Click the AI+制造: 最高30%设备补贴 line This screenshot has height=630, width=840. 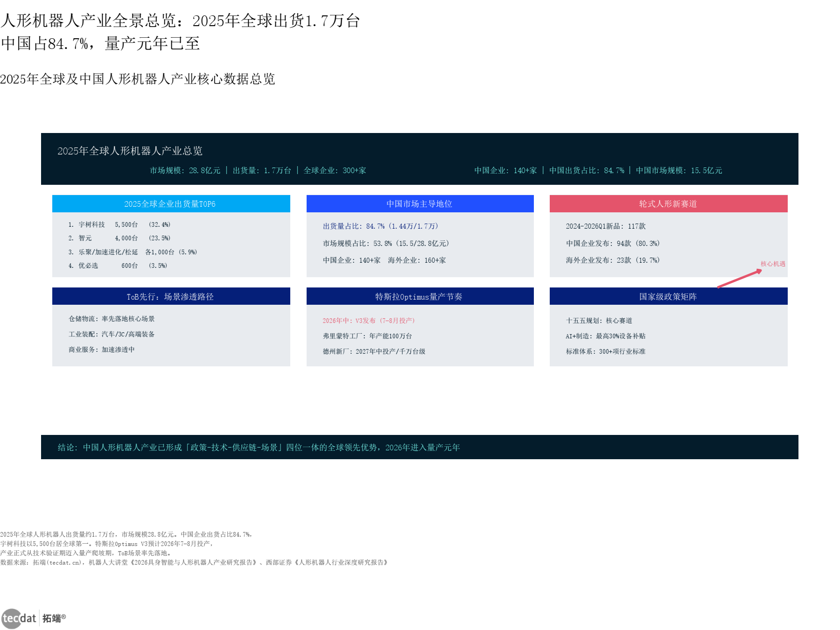pos(605,336)
